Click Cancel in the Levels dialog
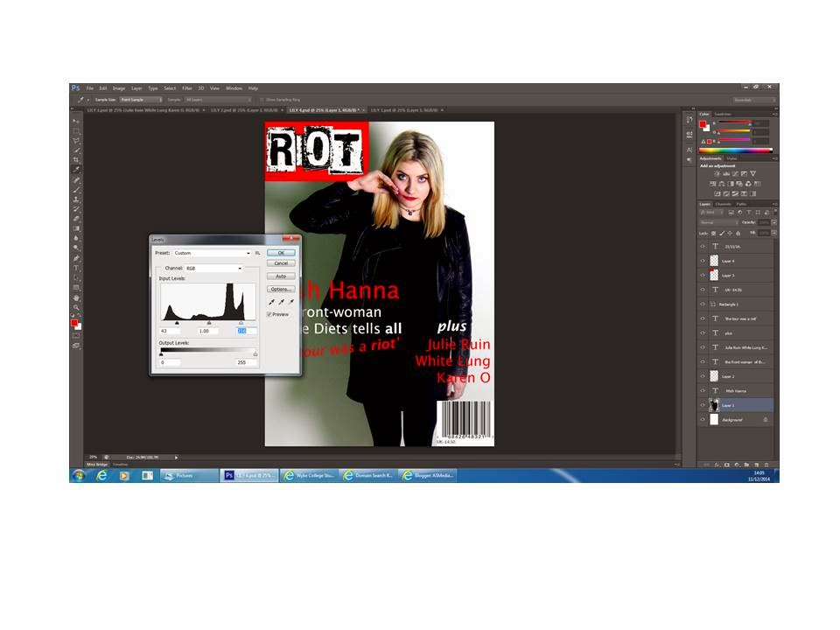The width and height of the screenshot is (840, 630). [x=281, y=263]
